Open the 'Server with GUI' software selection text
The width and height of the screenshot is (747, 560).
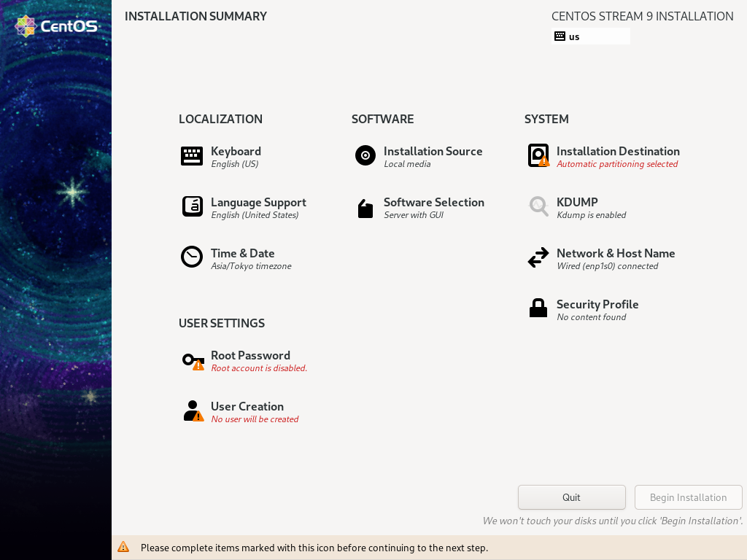pyautogui.click(x=414, y=215)
